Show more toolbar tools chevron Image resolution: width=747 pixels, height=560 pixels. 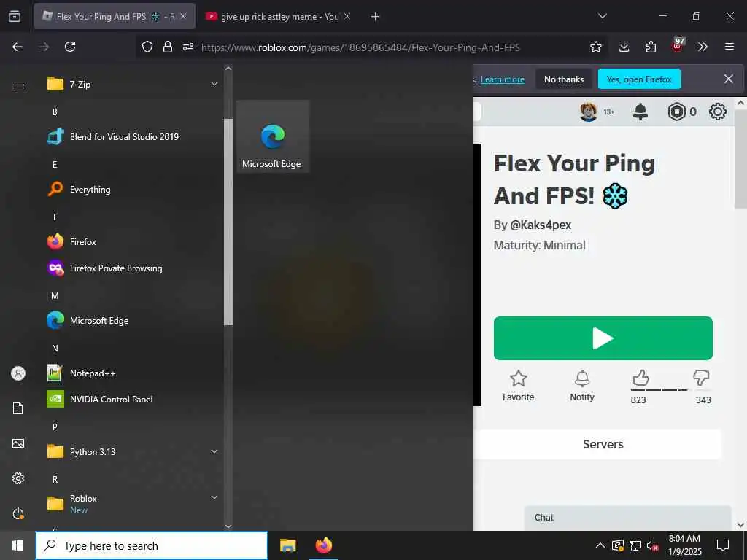click(703, 47)
